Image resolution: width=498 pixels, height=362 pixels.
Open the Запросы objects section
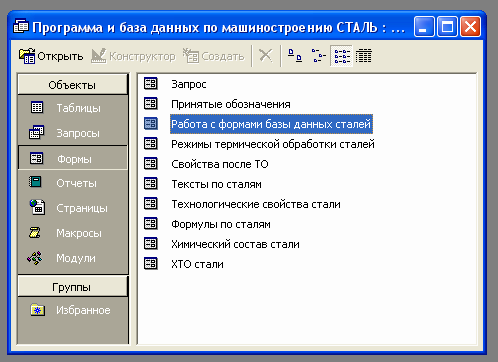[72, 133]
